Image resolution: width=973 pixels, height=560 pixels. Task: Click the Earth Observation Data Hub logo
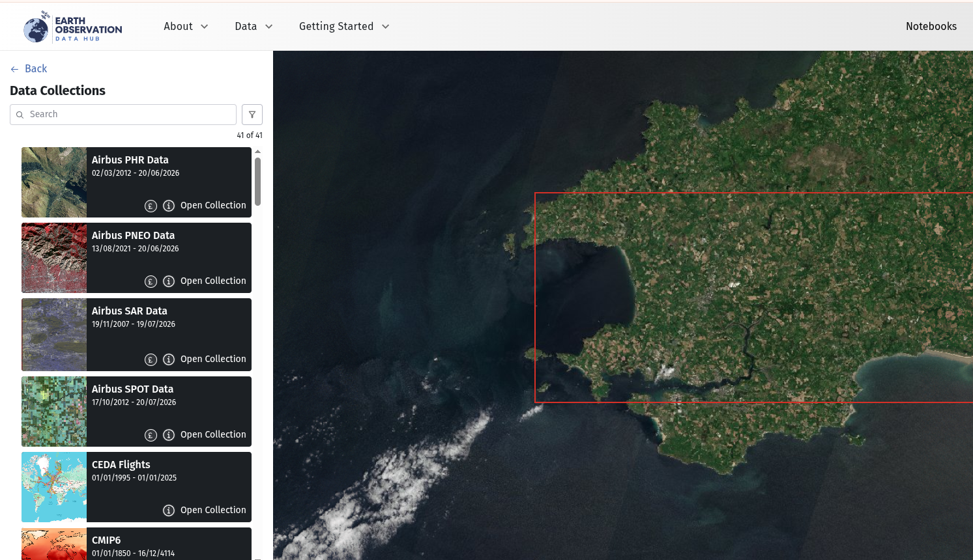(72, 27)
